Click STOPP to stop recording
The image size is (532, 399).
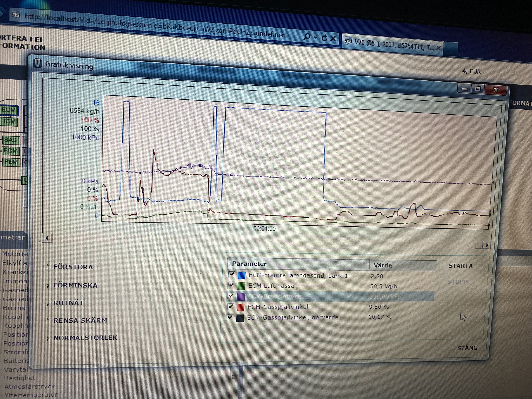pos(457,282)
